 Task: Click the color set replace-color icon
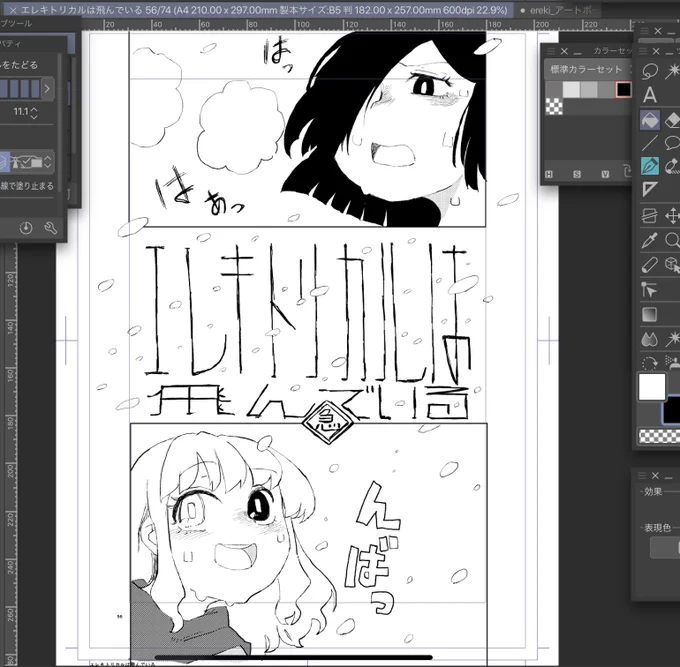click(627, 171)
